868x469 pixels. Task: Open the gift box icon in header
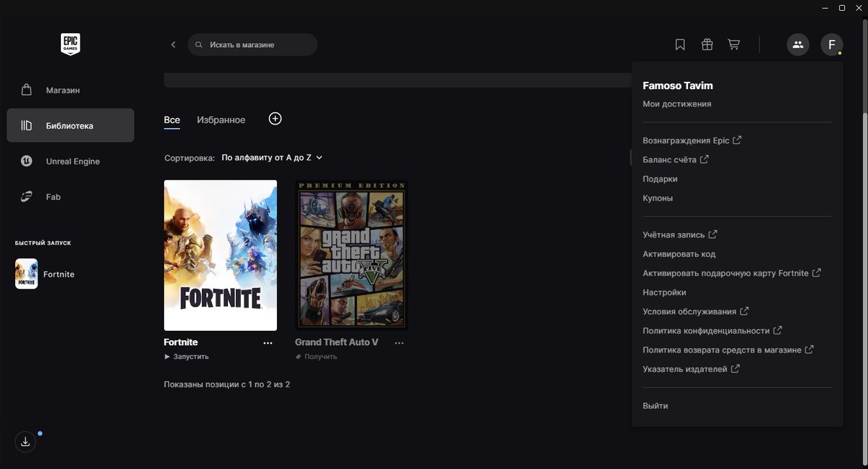pyautogui.click(x=707, y=45)
